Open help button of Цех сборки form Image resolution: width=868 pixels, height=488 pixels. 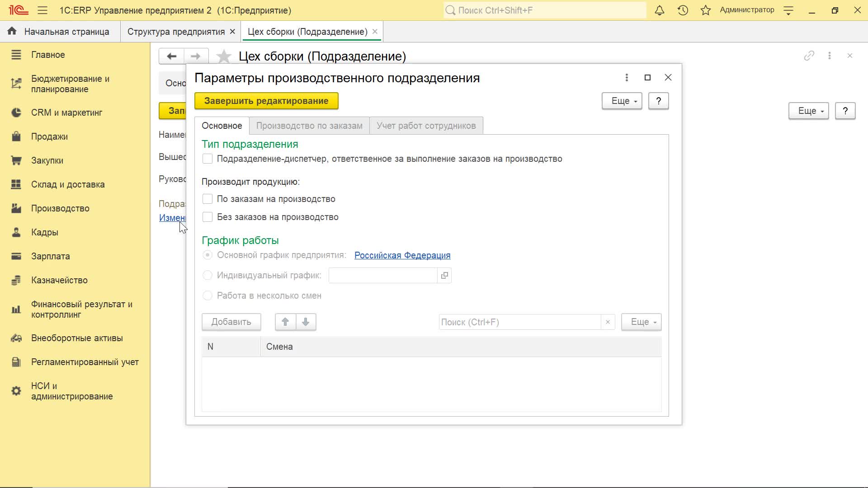(x=845, y=111)
